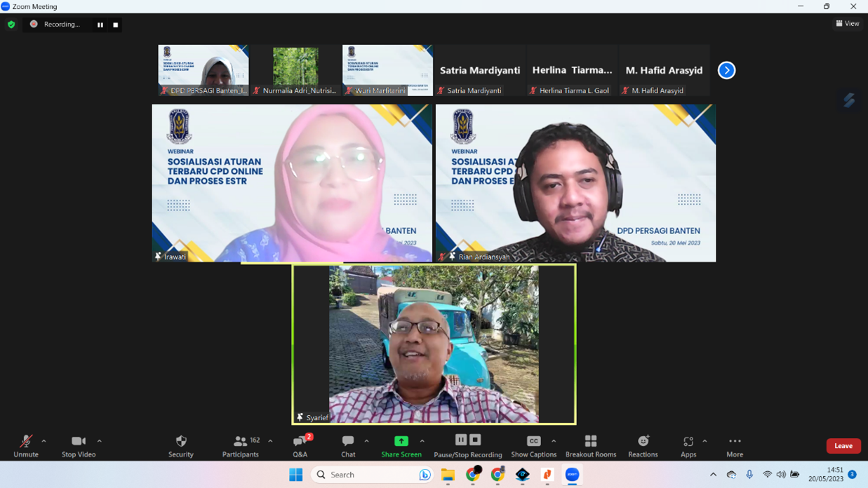
Task: Open the Participants panel
Action: pyautogui.click(x=241, y=446)
